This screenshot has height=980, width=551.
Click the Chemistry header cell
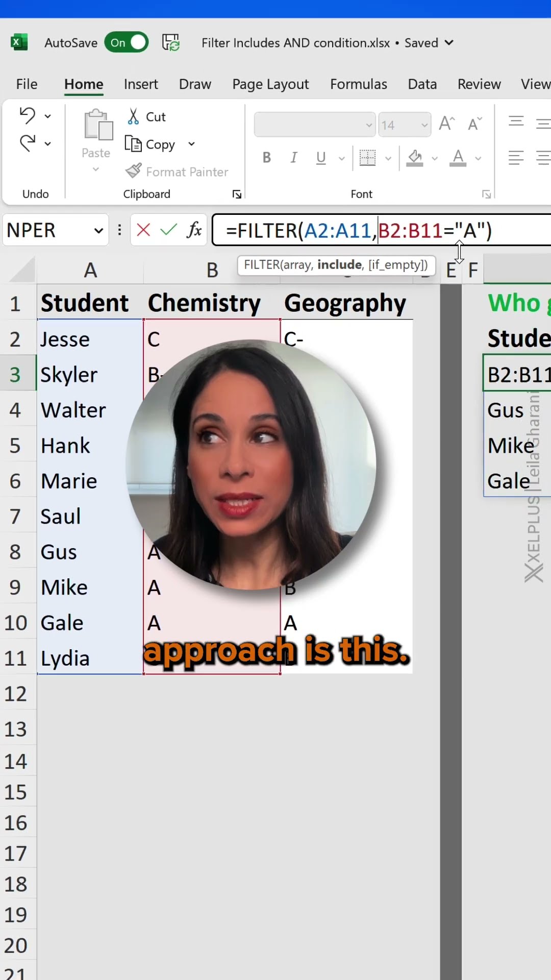(212, 303)
